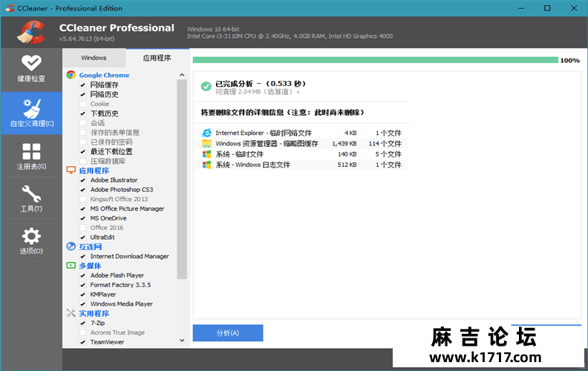The height and width of the screenshot is (371, 588).
Task: Toggle KMPlayer checkbox
Action: pyautogui.click(x=83, y=295)
